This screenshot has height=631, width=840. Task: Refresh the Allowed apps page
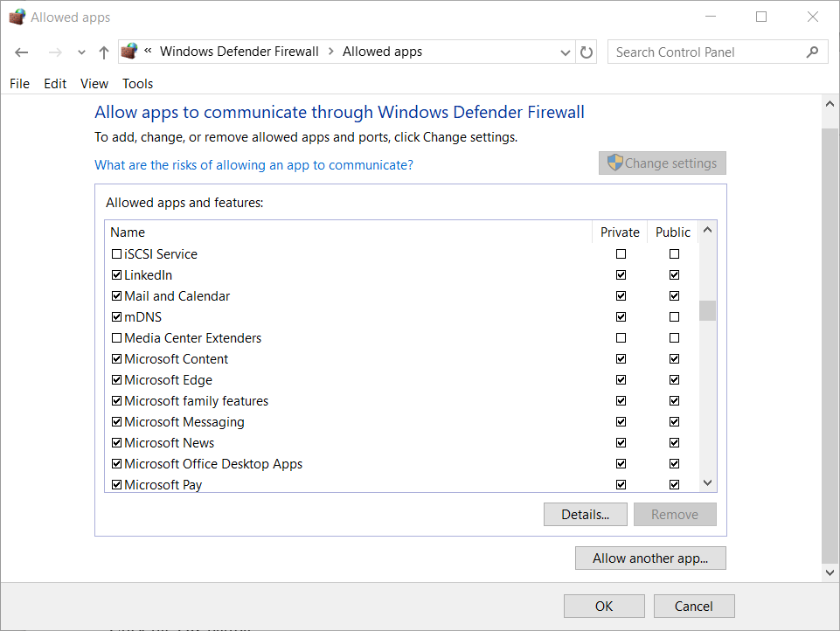click(587, 52)
